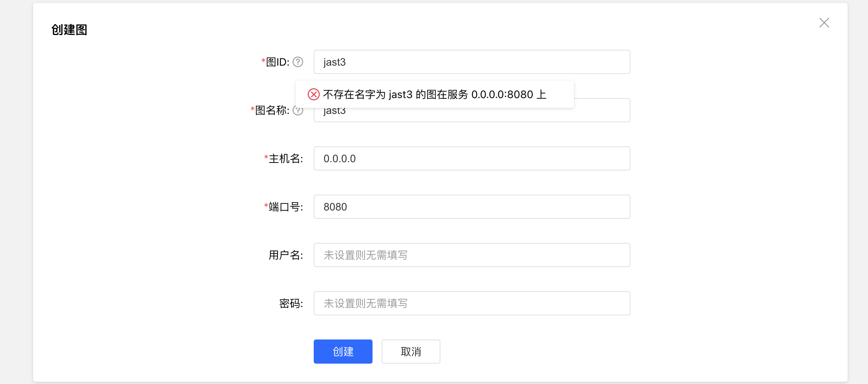Click the 密码 label
Screen dimensions: 868x384
[x=291, y=303]
